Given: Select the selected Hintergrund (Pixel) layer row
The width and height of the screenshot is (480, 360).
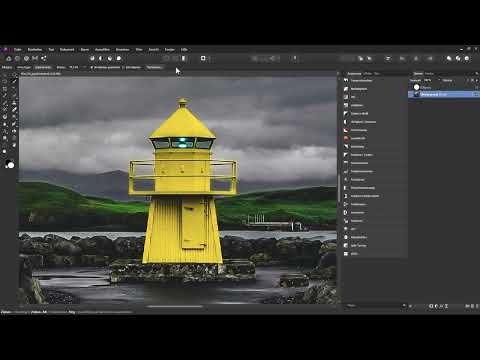Looking at the screenshot, I should 444,95.
